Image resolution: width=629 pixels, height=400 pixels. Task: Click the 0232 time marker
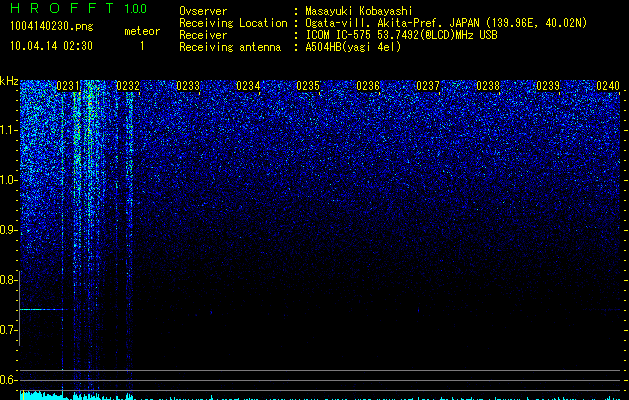coord(128,86)
